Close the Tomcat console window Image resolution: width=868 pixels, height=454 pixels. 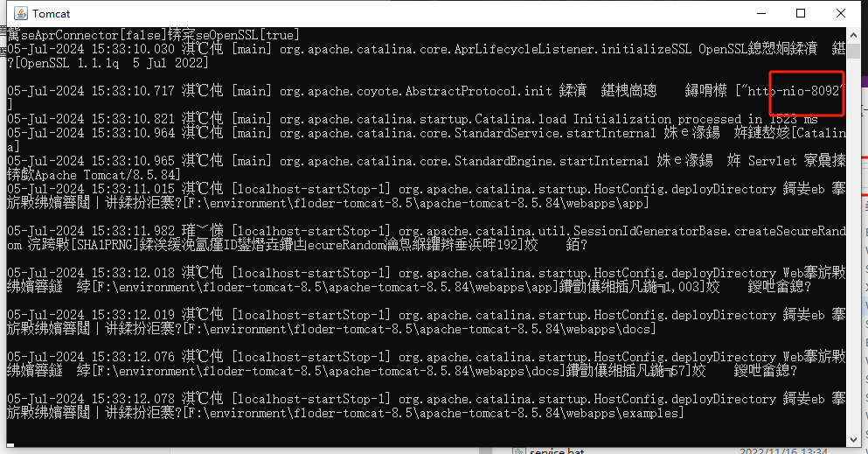pyautogui.click(x=840, y=13)
